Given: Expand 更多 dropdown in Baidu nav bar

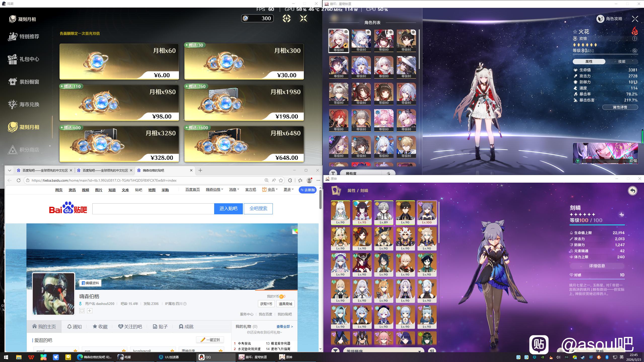Looking at the screenshot, I should 288,190.
